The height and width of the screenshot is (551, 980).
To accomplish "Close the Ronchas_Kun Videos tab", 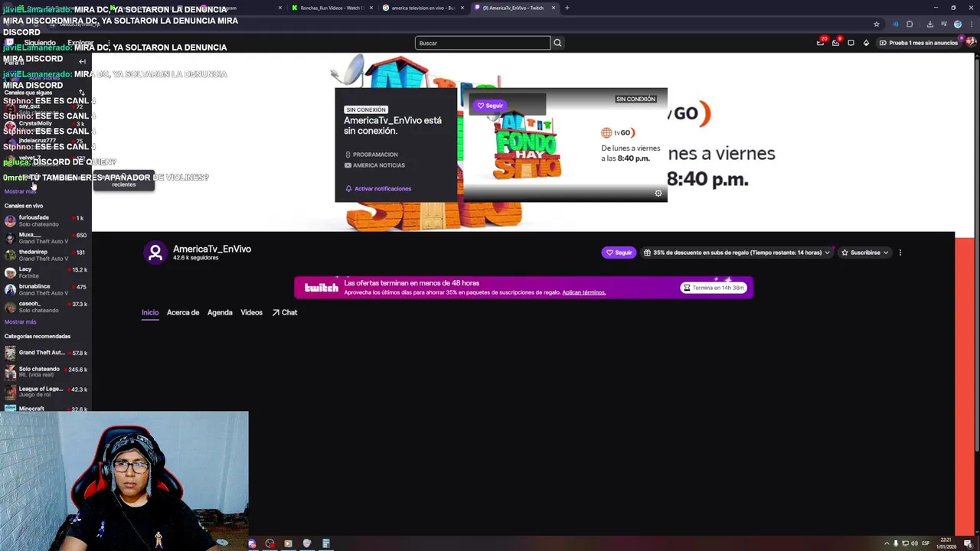I will [x=371, y=8].
